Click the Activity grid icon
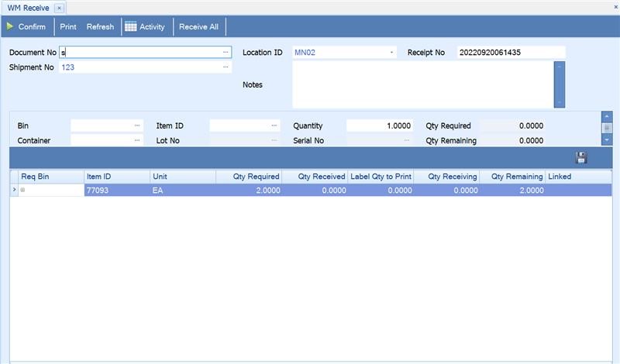 (131, 26)
